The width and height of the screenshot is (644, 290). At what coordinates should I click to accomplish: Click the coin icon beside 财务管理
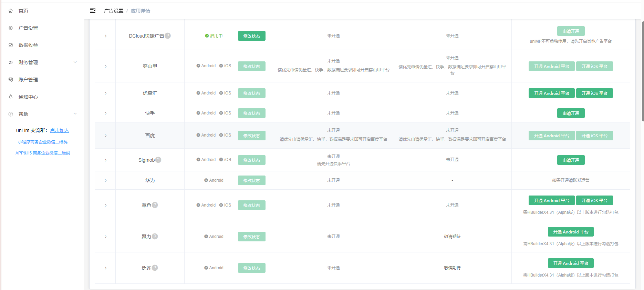click(11, 62)
